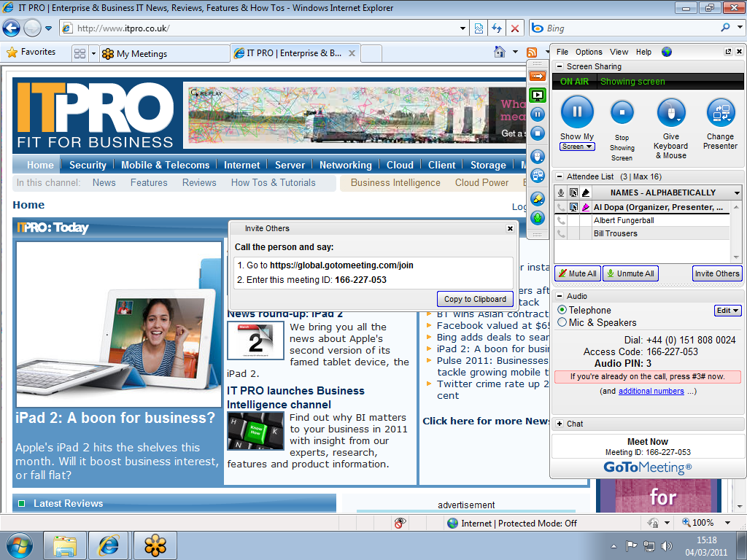This screenshot has width=747, height=560.
Task: Click small mouse icon on grab tab strip
Action: click(538, 156)
